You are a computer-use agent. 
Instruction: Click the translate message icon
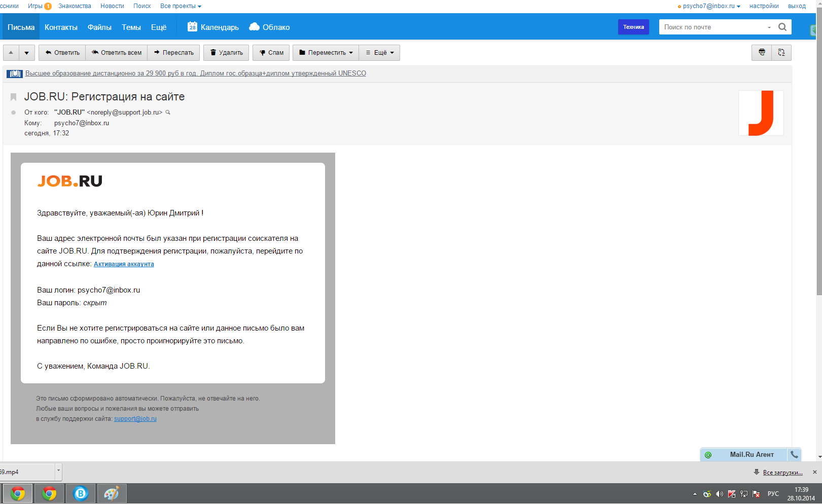(781, 53)
